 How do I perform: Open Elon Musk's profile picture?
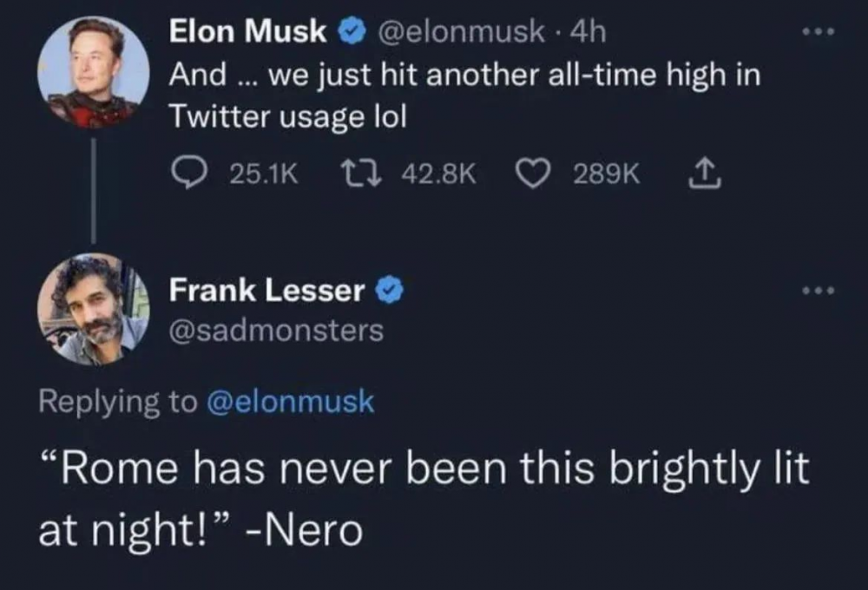tap(92, 73)
